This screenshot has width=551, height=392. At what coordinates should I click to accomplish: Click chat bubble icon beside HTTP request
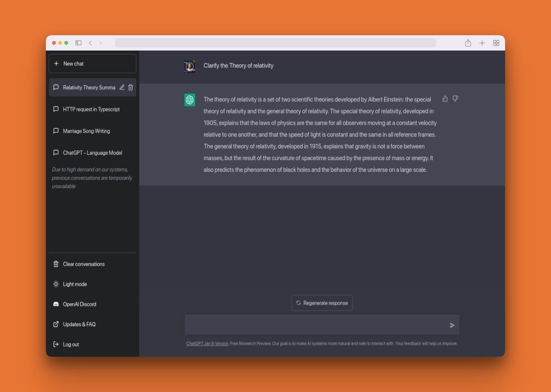56,109
